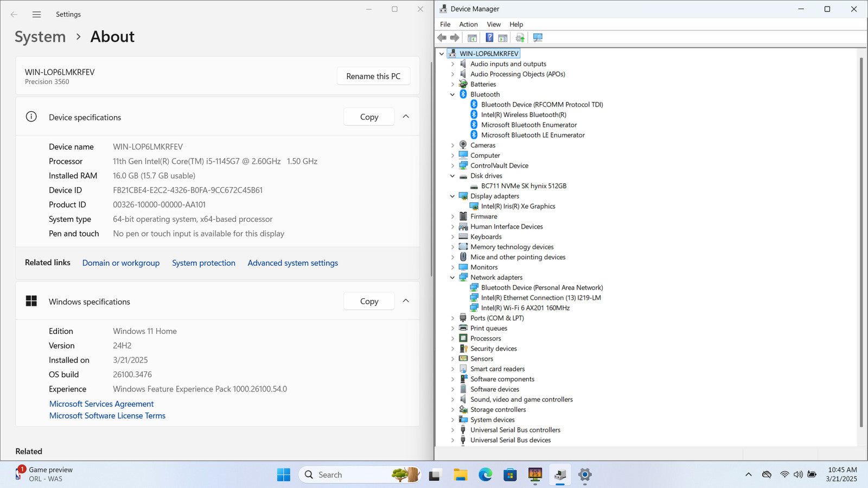This screenshot has width=868, height=488.
Task: Open the Advanced system settings link
Action: pyautogui.click(x=293, y=263)
